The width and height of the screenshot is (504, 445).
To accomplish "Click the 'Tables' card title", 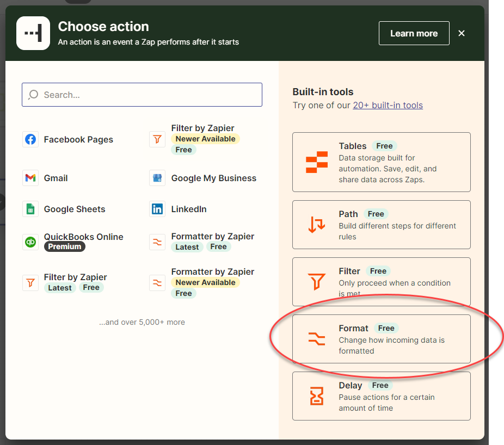I will (353, 146).
